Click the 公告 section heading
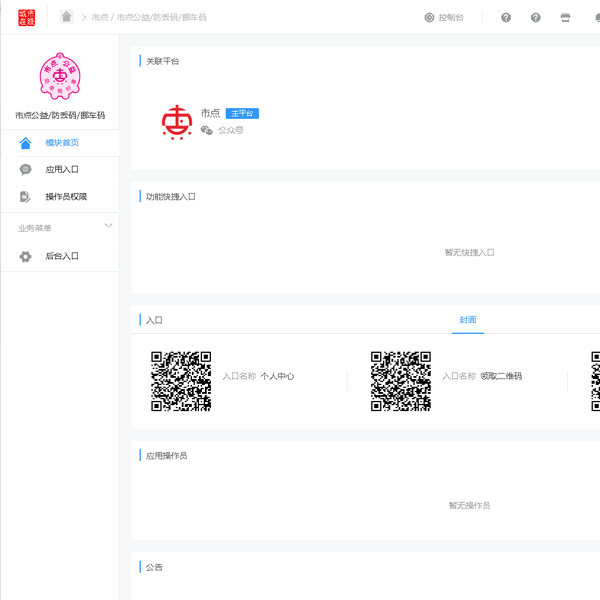Viewport: 600px width, 600px height. click(x=154, y=567)
